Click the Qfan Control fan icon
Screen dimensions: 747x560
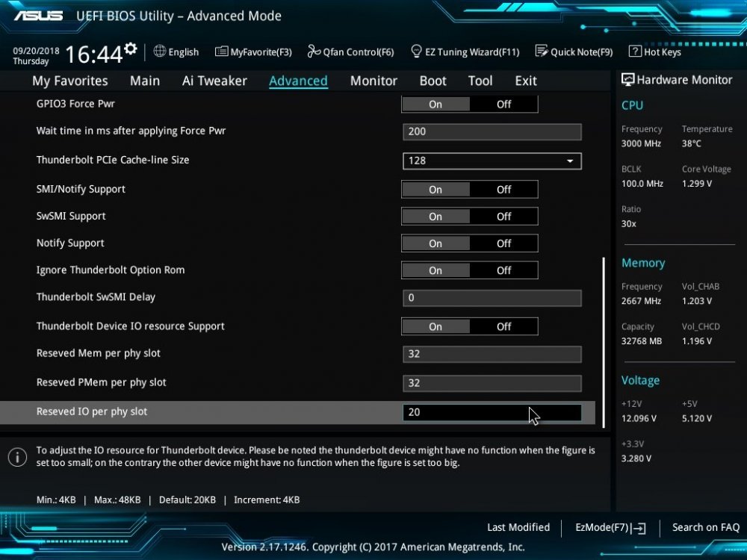[x=314, y=51]
